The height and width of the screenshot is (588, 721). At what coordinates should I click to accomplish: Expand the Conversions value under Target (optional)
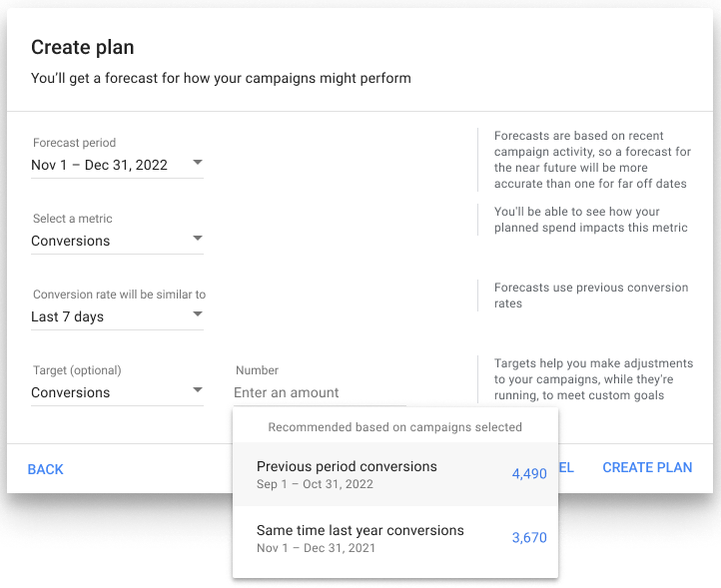tap(71, 392)
